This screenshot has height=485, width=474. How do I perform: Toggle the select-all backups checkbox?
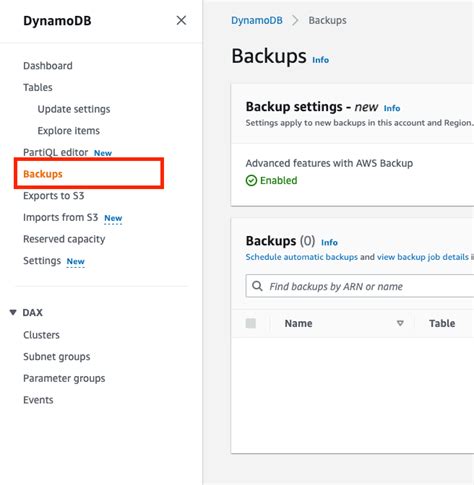coord(251,323)
